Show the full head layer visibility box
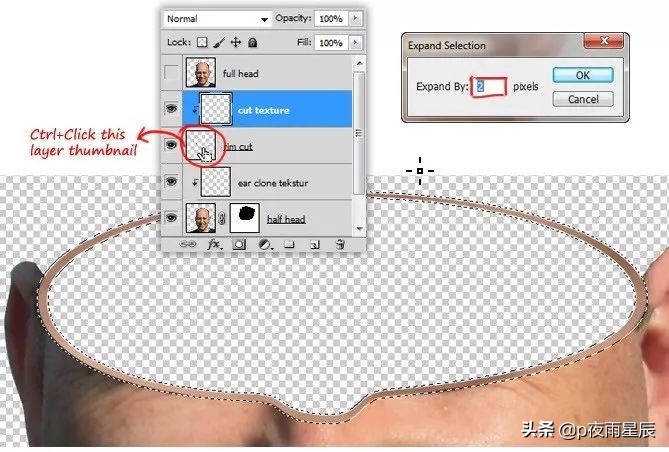Image resolution: width=669 pixels, height=452 pixels. point(171,73)
